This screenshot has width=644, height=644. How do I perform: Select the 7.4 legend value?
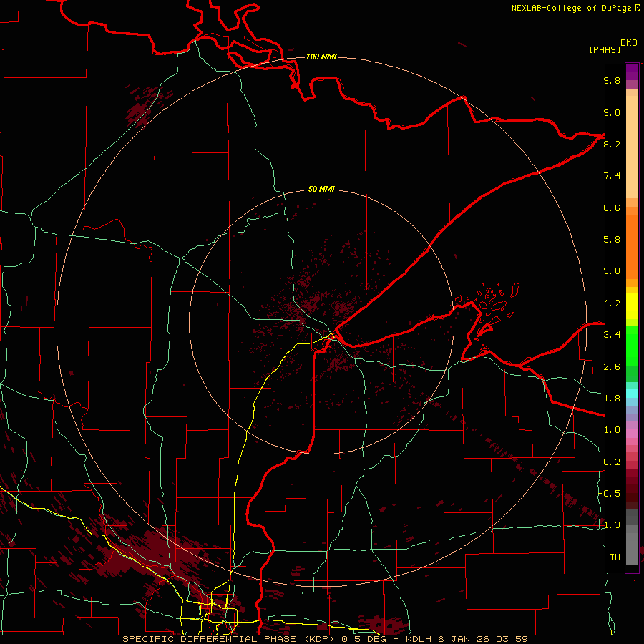[x=612, y=176]
